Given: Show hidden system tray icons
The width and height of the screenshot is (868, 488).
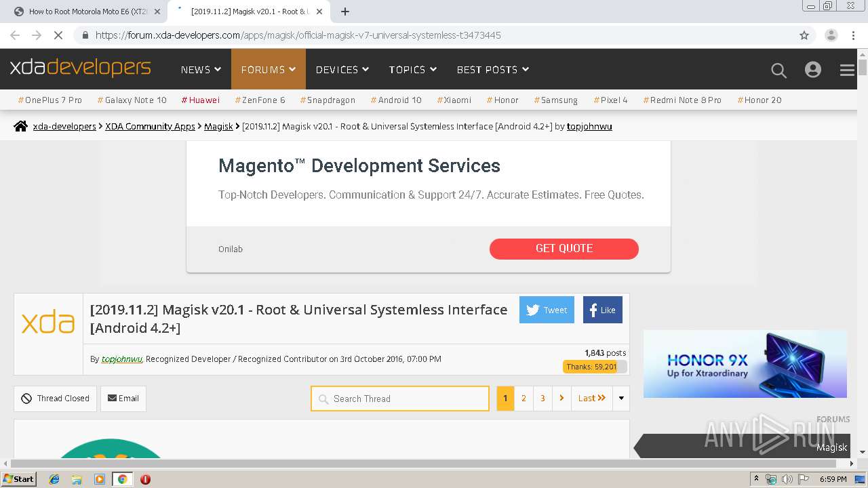Looking at the screenshot, I should (757, 479).
